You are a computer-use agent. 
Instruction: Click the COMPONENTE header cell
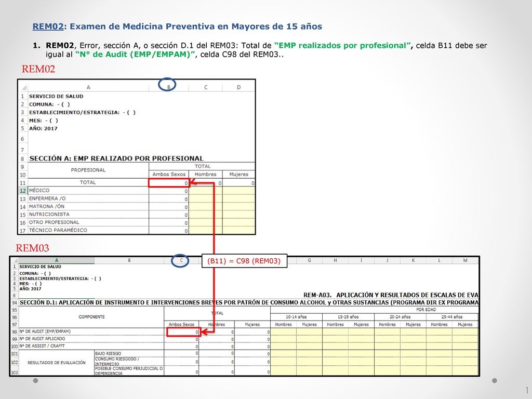point(91,317)
